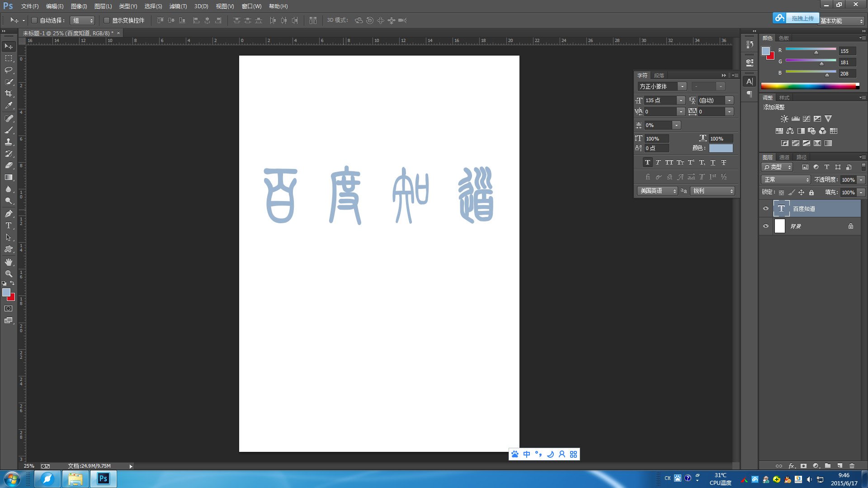Screen dimensions: 868x488
Task: Open the layer blending mode dropdown set to 正常
Action: [785, 179]
